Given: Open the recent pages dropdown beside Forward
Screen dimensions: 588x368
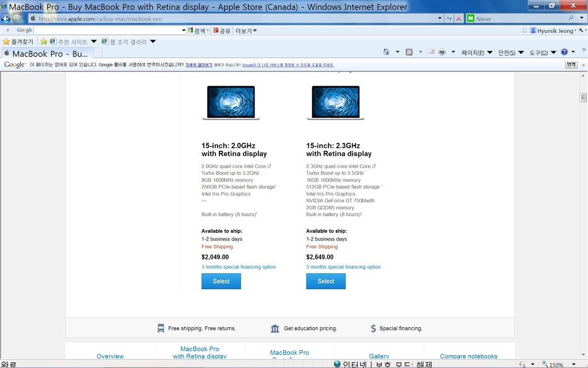Looking at the screenshot, I should coord(24,18).
